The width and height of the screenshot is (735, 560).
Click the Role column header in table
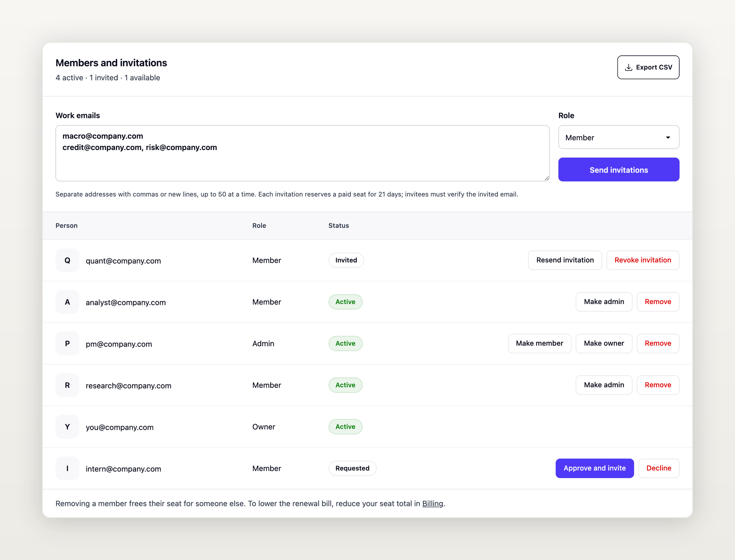point(259,226)
